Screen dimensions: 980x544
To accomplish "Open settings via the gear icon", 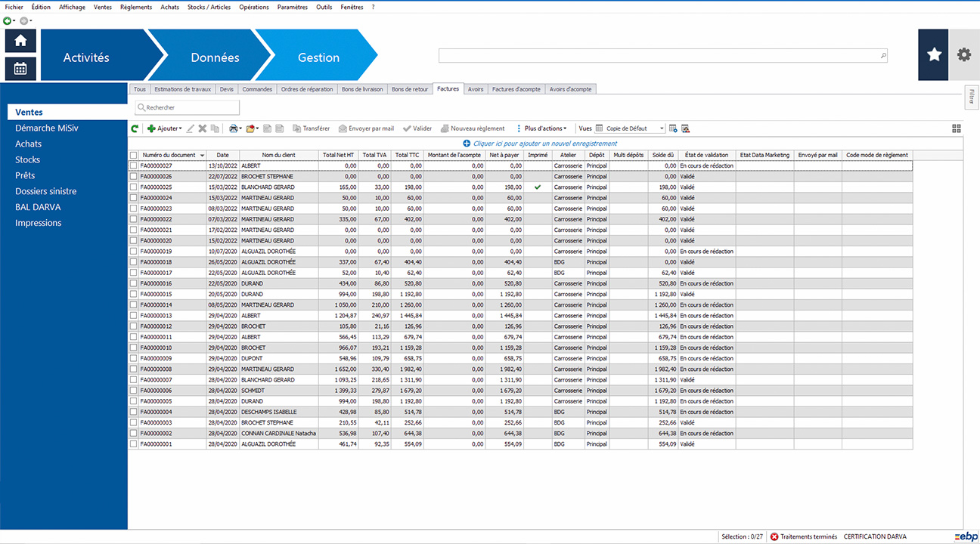I will click(963, 54).
